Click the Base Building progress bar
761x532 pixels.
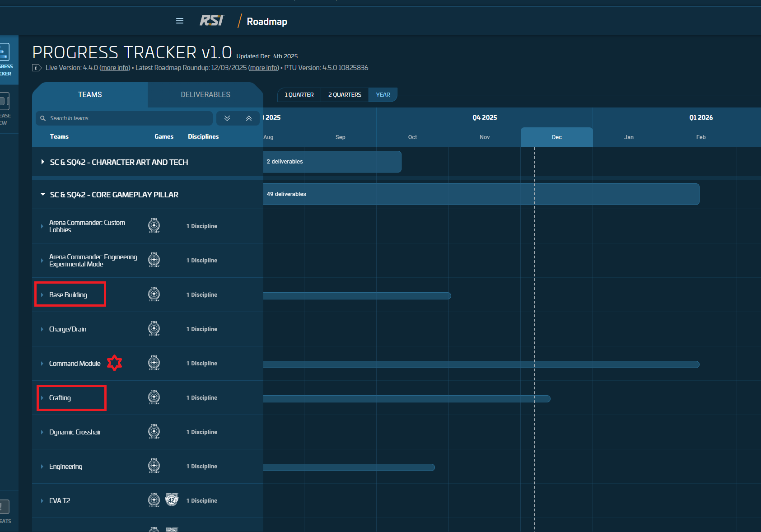coord(357,296)
